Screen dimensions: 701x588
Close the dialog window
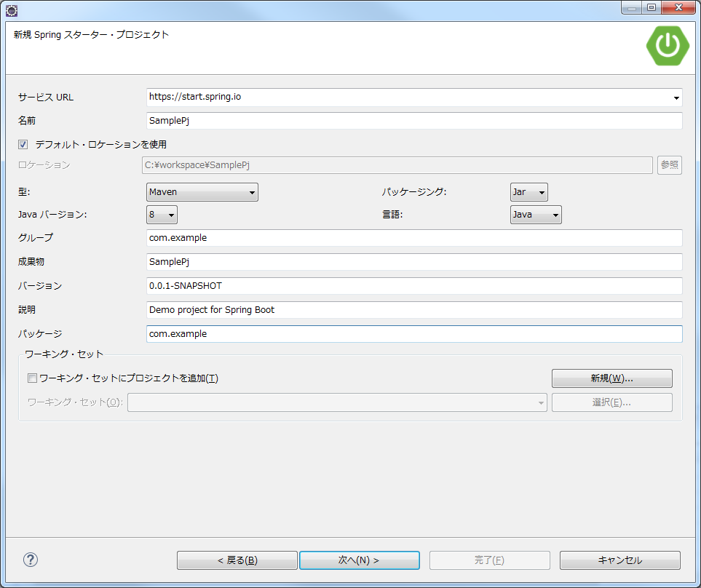coord(678,7)
